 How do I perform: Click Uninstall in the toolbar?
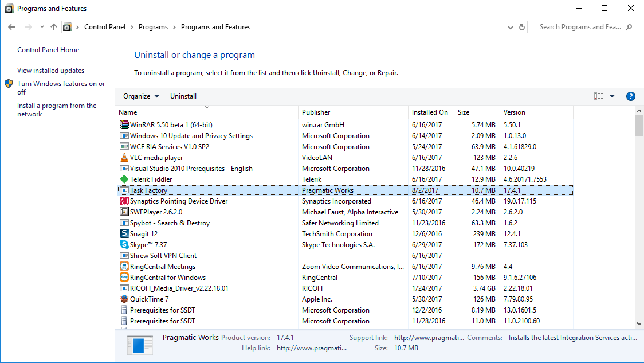pyautogui.click(x=183, y=96)
